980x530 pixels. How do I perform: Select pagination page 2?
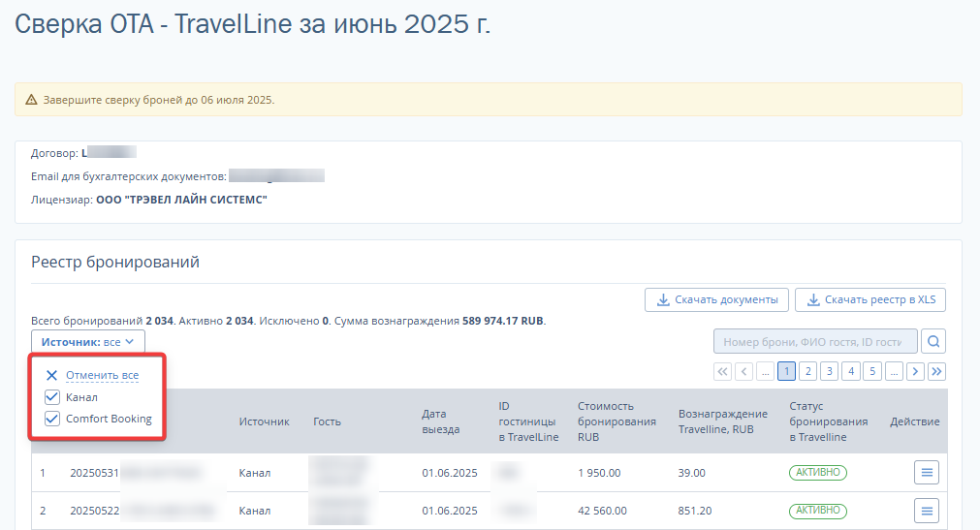pos(808,371)
